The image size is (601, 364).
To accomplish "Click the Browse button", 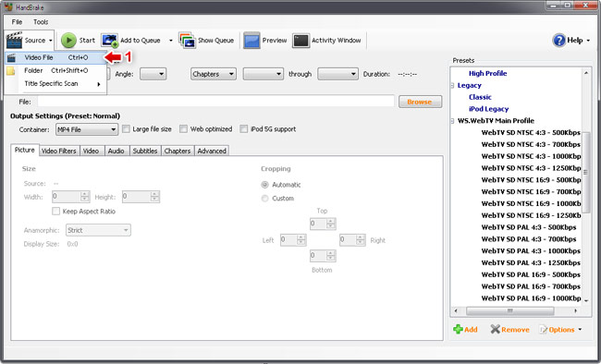I will point(420,102).
